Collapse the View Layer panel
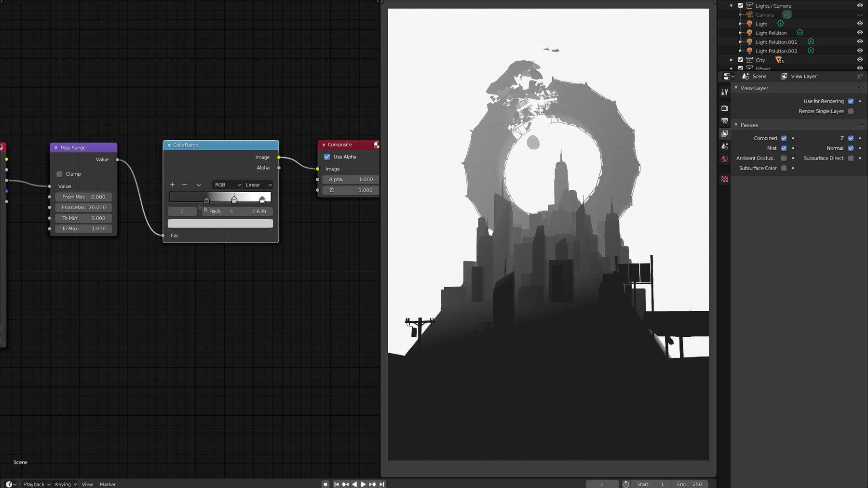 tap(736, 88)
